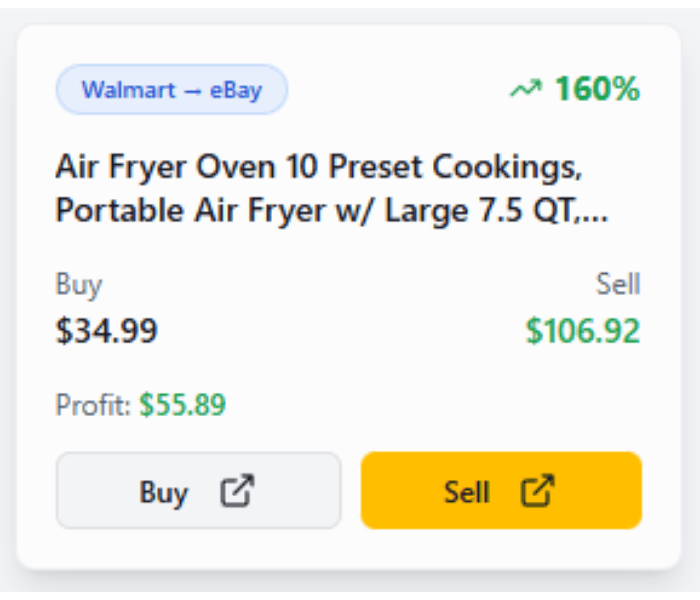This screenshot has height=600, width=700.
Task: Click the Walmart → eBay route badge
Action: [x=172, y=90]
